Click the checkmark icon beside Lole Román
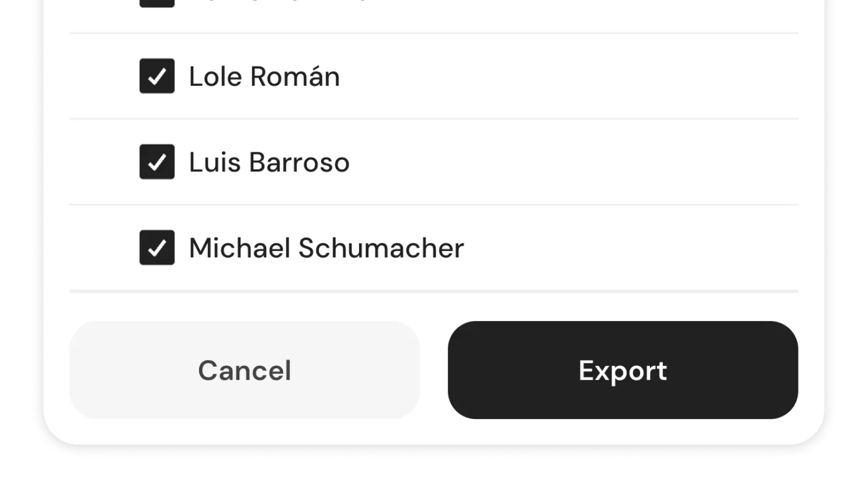This screenshot has width=868, height=488. [157, 76]
